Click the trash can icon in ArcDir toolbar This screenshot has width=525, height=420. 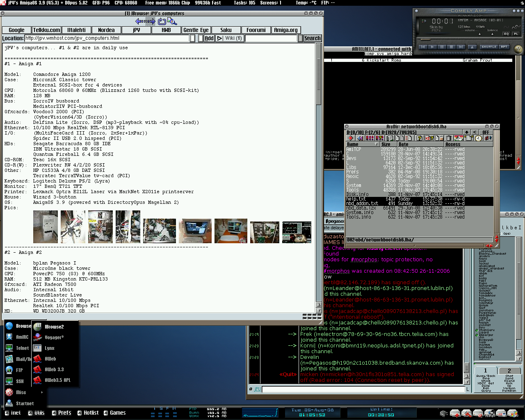[x=449, y=138]
